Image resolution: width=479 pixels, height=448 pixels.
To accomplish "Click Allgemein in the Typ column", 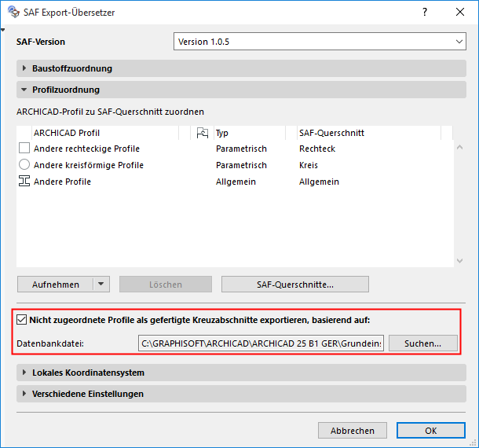I will click(x=236, y=182).
